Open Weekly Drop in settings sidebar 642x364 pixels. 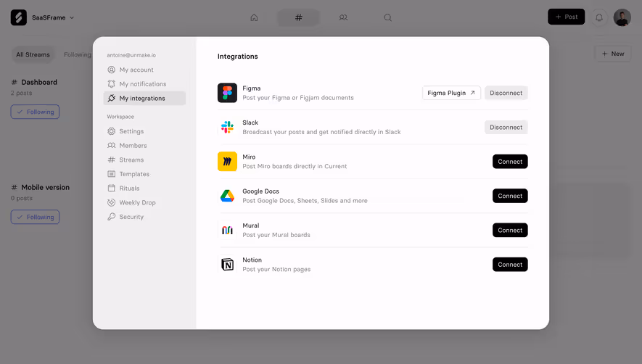(144, 203)
